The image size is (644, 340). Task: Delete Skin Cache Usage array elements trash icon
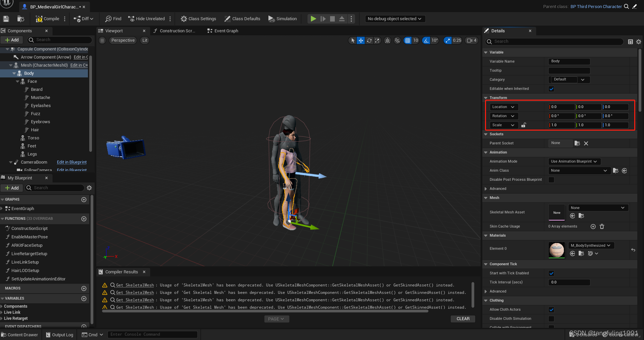[602, 227]
